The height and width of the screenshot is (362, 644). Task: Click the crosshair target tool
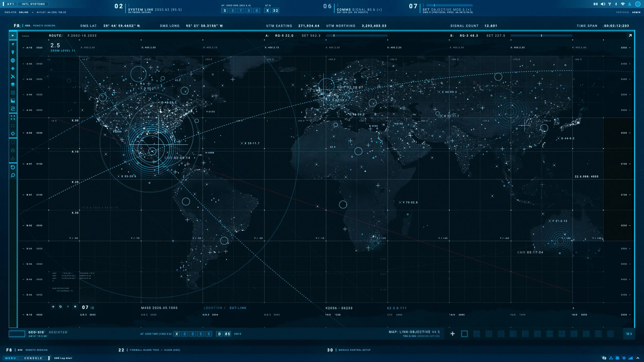pyautogui.click(x=13, y=134)
